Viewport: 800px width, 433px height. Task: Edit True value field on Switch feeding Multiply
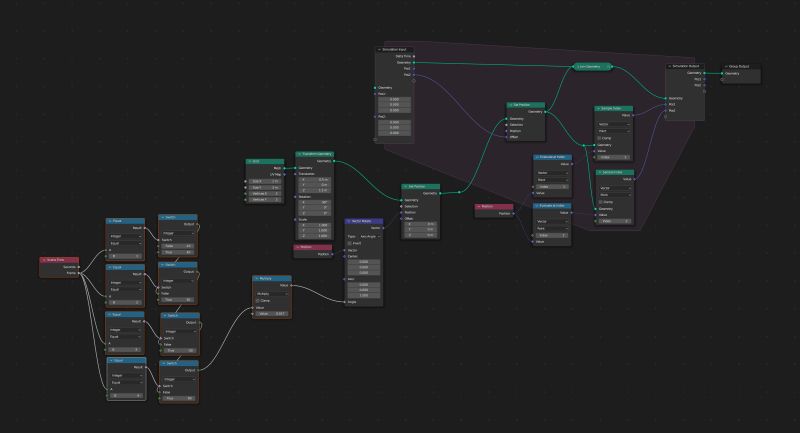coord(179,398)
